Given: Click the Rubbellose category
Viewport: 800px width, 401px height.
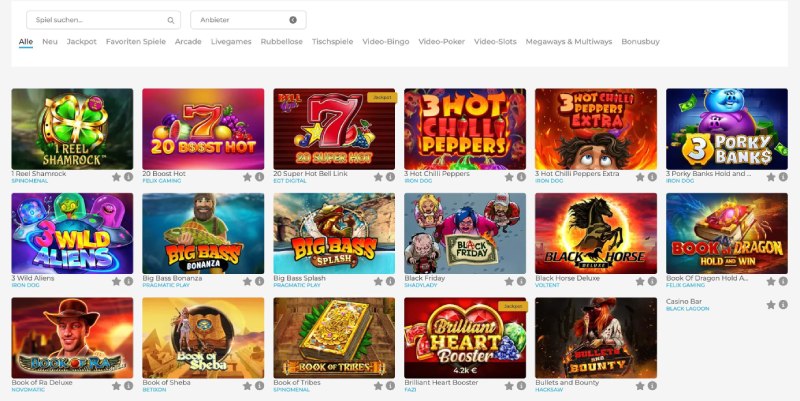Looking at the screenshot, I should [x=282, y=42].
